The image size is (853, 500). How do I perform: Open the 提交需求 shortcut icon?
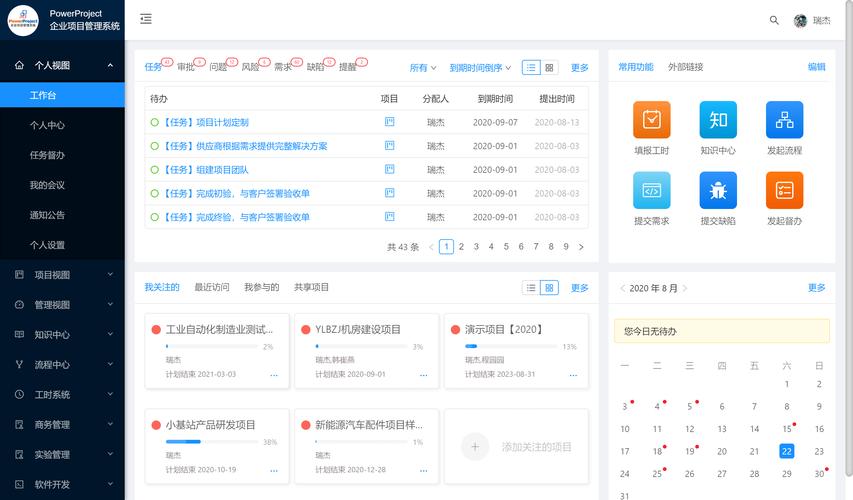652,190
